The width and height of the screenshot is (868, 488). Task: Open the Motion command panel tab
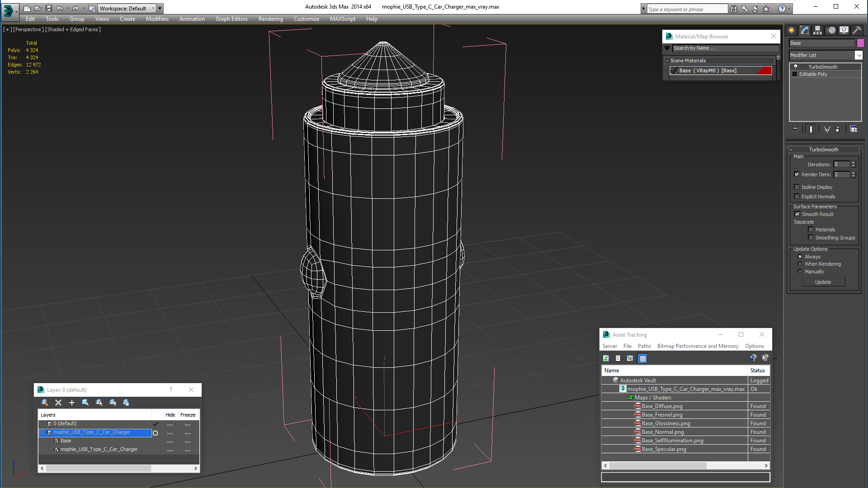(831, 30)
